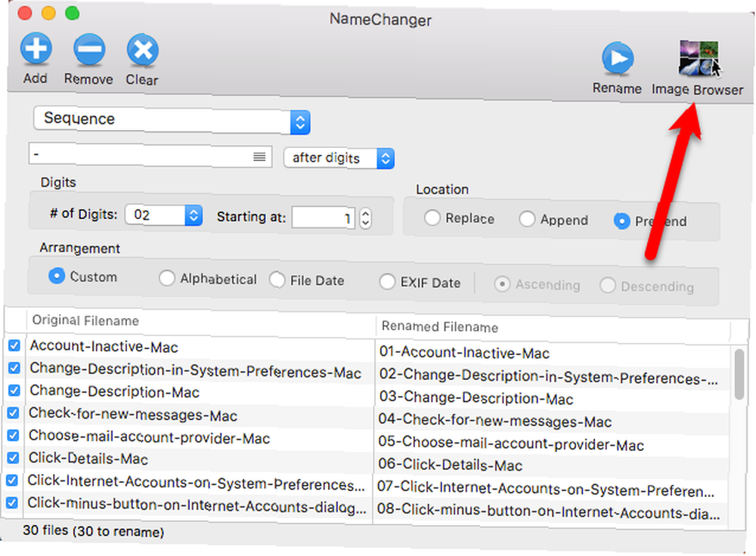The width and height of the screenshot is (756, 556).
Task: Open the token list icon in text field
Action: [x=259, y=156]
